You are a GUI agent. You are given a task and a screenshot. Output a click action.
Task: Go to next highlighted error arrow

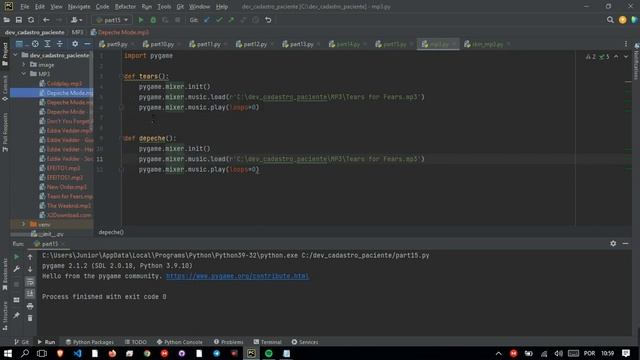click(626, 57)
